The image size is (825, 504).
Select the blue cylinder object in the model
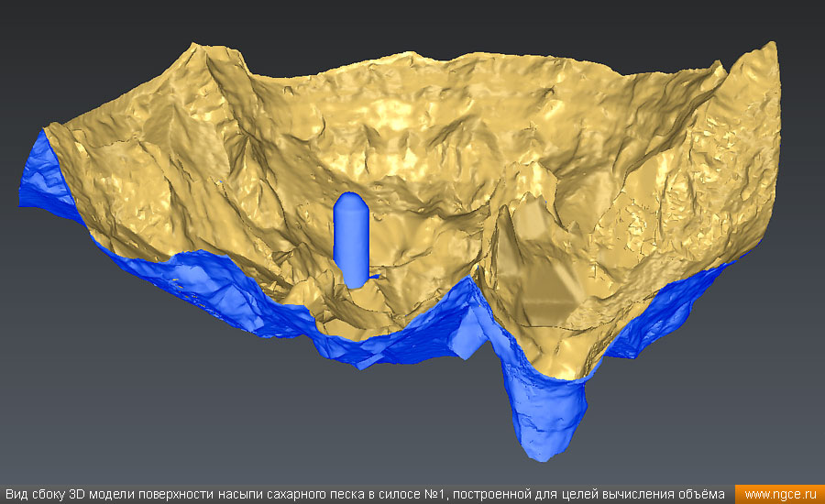[x=351, y=240]
